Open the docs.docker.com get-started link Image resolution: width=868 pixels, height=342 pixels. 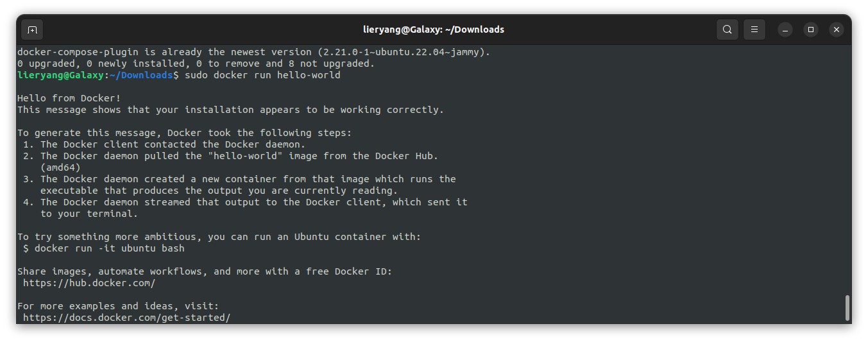click(126, 318)
